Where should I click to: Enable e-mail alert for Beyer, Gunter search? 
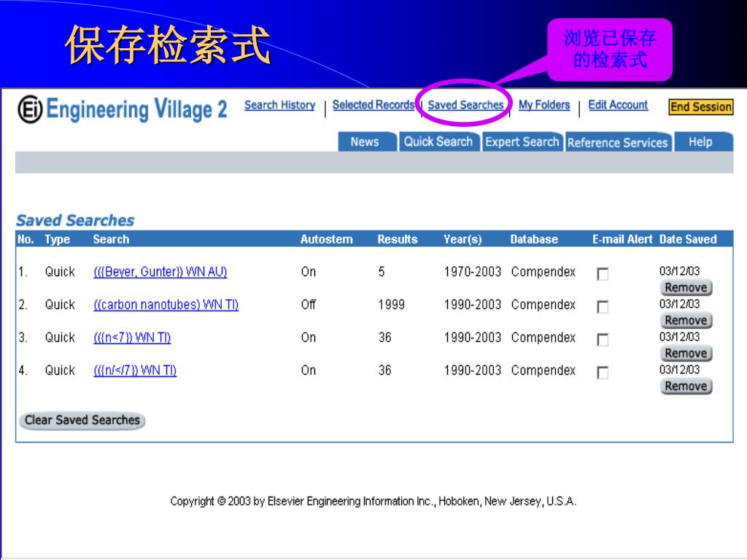pyautogui.click(x=603, y=274)
